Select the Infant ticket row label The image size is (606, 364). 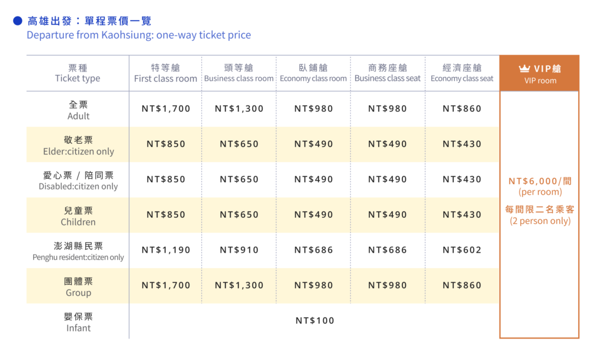78,322
